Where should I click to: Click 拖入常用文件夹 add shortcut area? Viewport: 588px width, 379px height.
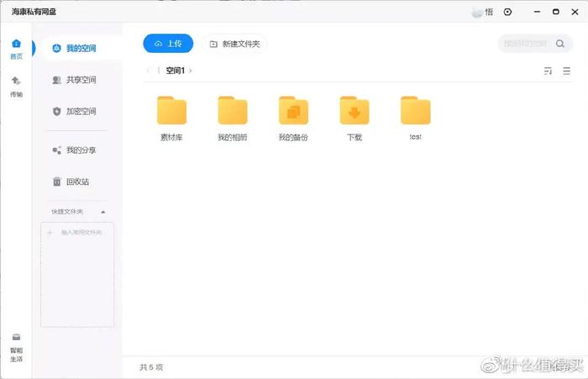(x=77, y=274)
